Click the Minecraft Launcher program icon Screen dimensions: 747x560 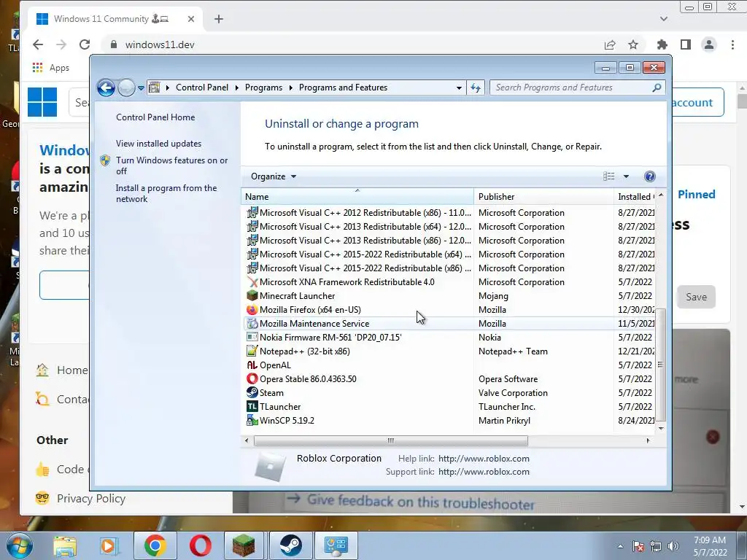point(252,296)
